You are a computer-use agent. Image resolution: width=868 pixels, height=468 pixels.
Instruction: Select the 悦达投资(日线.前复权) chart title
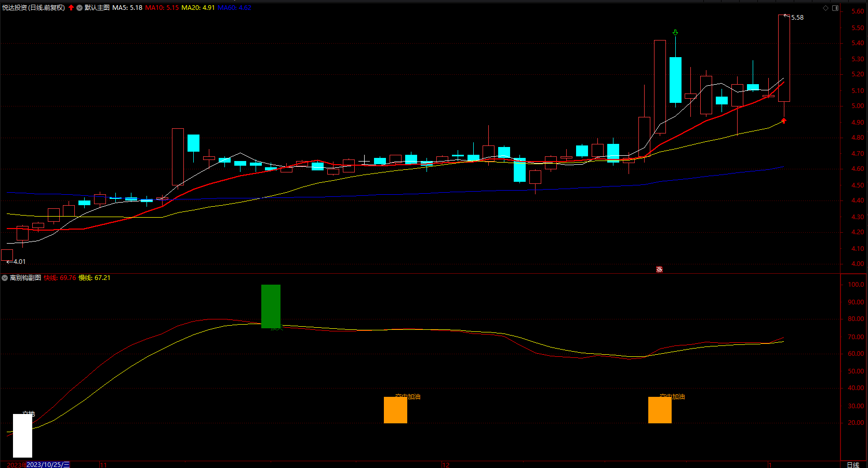(x=34, y=8)
